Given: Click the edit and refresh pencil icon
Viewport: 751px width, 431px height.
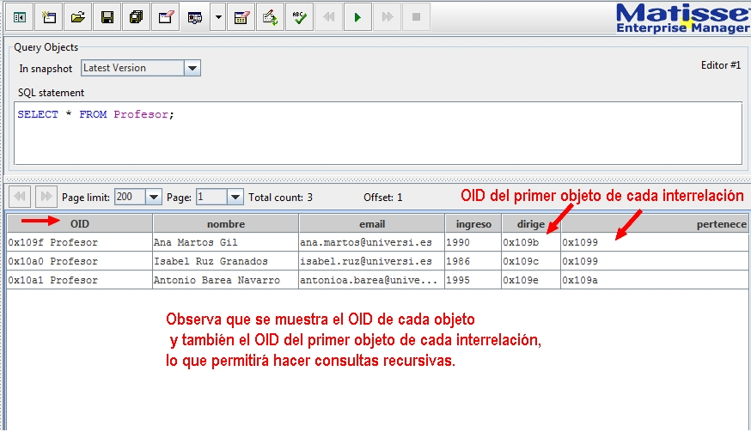Looking at the screenshot, I should [270, 18].
